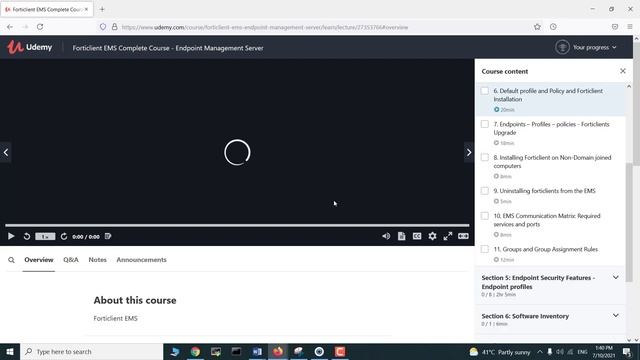Image resolution: width=640 pixels, height=360 pixels.
Task: Open browser history clock icon
Action: click(553, 27)
